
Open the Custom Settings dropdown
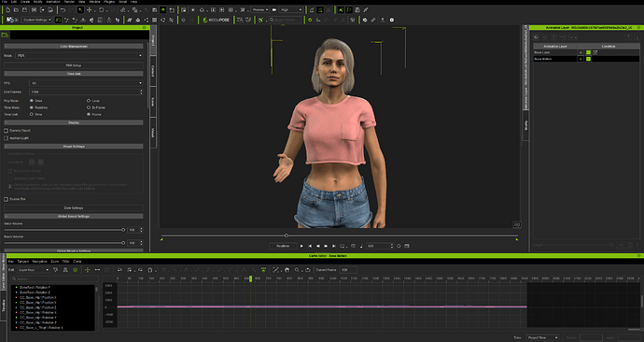pyautogui.click(x=37, y=20)
